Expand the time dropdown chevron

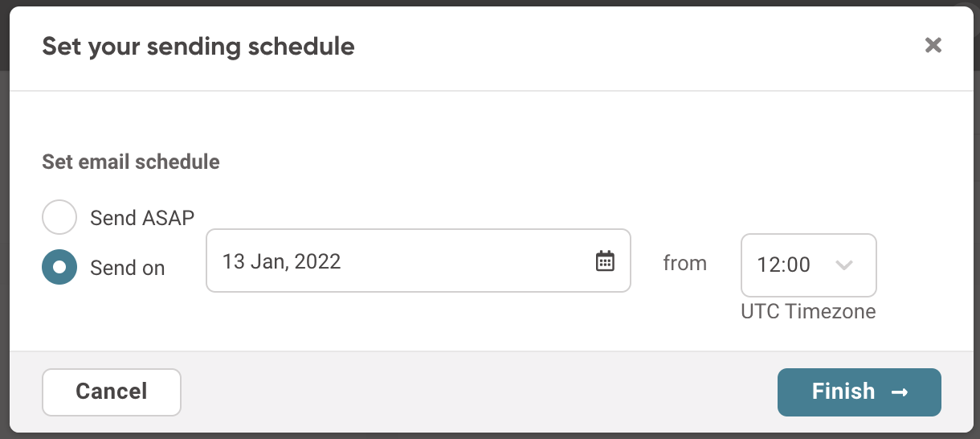click(x=843, y=265)
